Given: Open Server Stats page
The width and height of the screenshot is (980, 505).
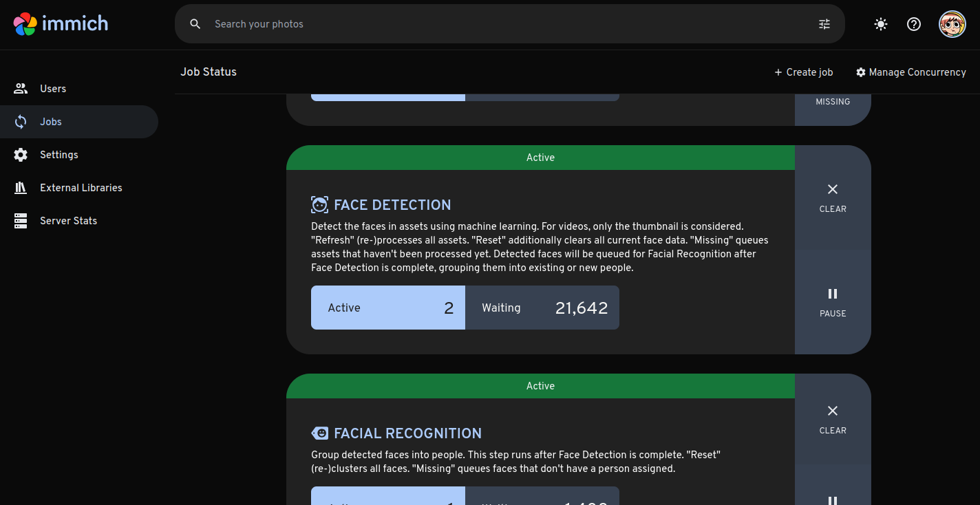Looking at the screenshot, I should tap(68, 221).
